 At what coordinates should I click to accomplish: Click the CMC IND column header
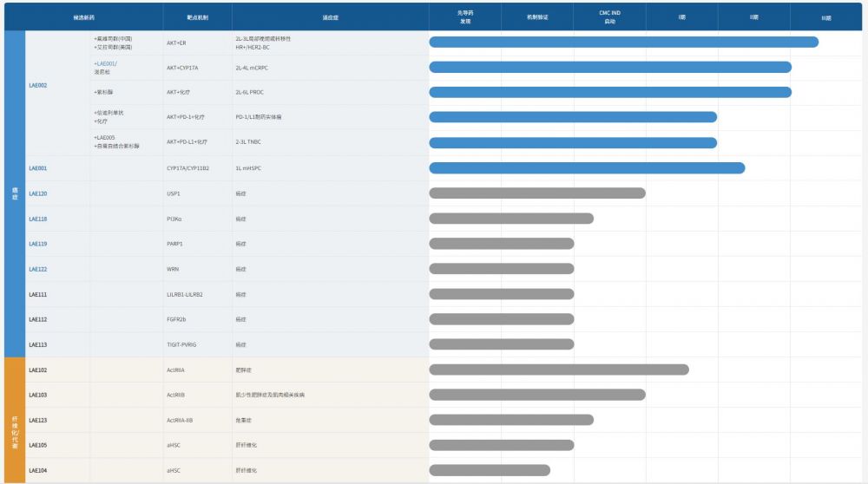609,17
